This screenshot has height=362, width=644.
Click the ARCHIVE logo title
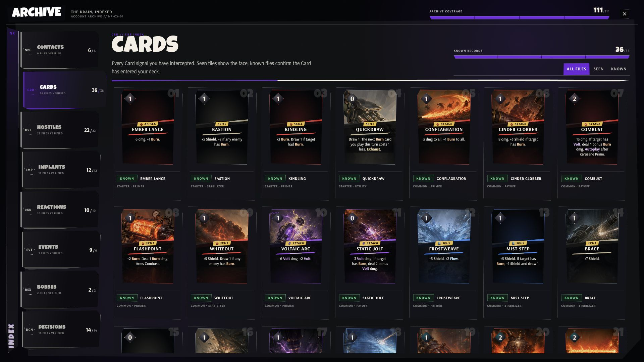pyautogui.click(x=37, y=12)
